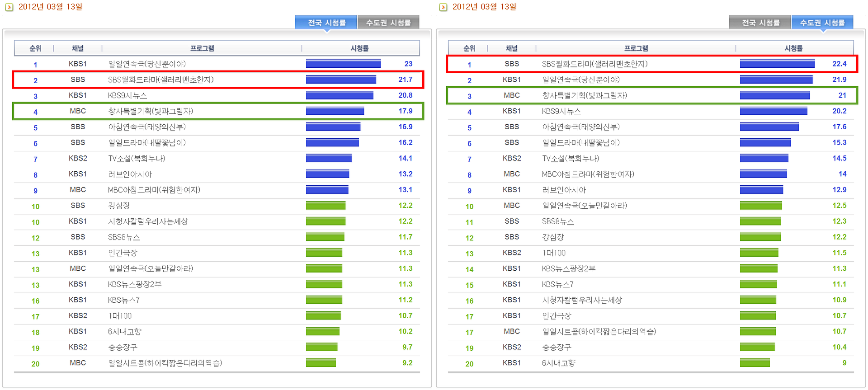Screen dimensions: 868x390
Task: Click MBC아침드라마(위험한여자) with rating 14
Action: (588, 174)
